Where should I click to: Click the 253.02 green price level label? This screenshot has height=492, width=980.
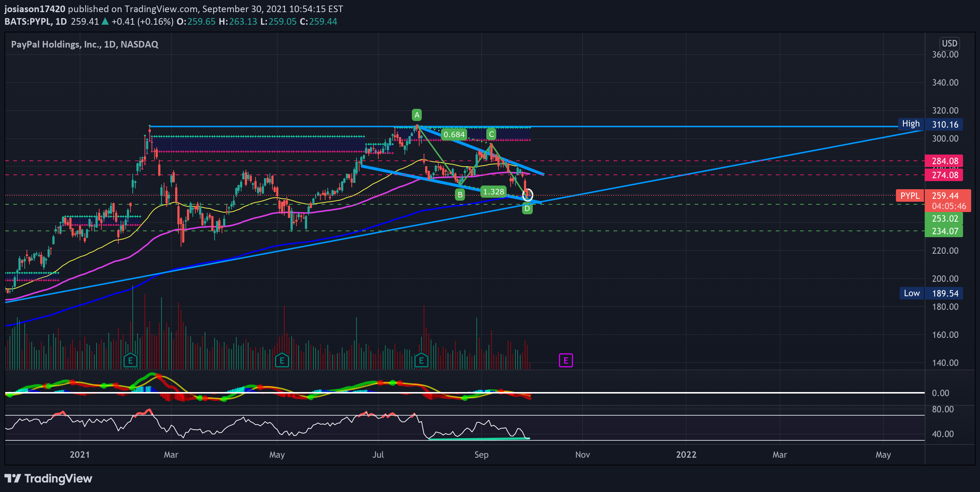pos(944,218)
